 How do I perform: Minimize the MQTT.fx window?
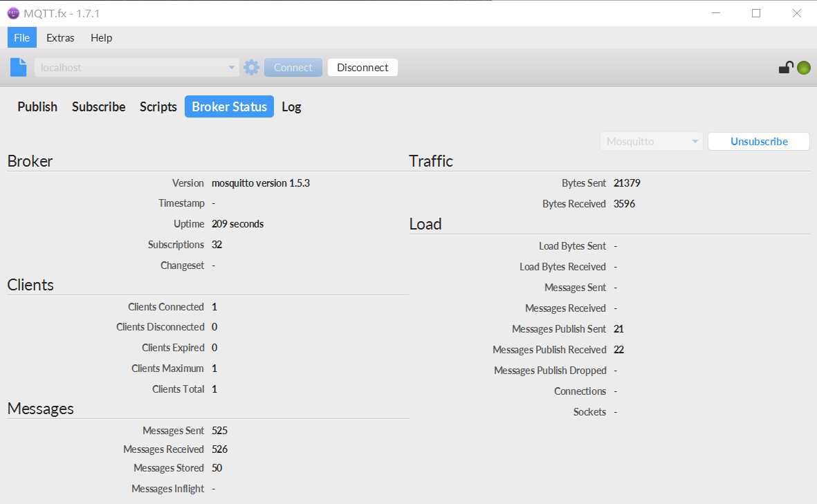pos(716,13)
